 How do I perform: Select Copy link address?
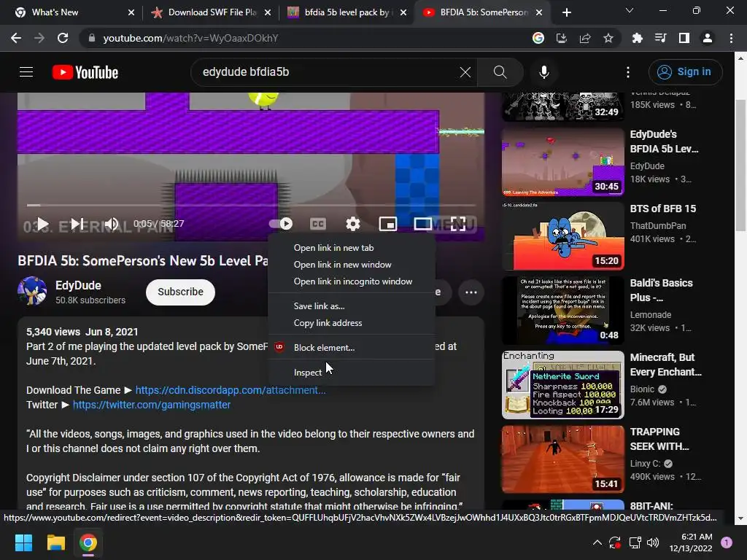(352, 323)
